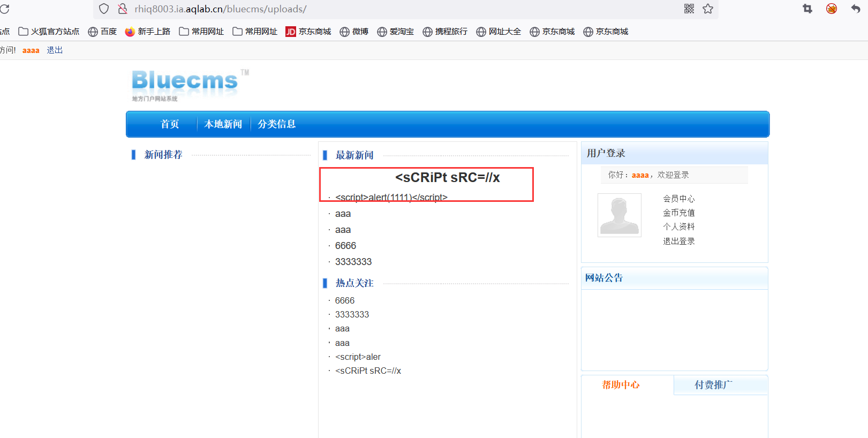
Task: Bookmark this page with the star icon
Action: 708,9
